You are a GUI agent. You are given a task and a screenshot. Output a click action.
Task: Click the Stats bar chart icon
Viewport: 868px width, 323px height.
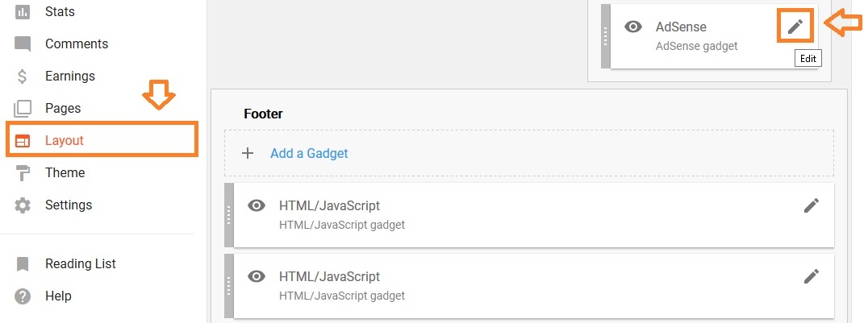[23, 12]
